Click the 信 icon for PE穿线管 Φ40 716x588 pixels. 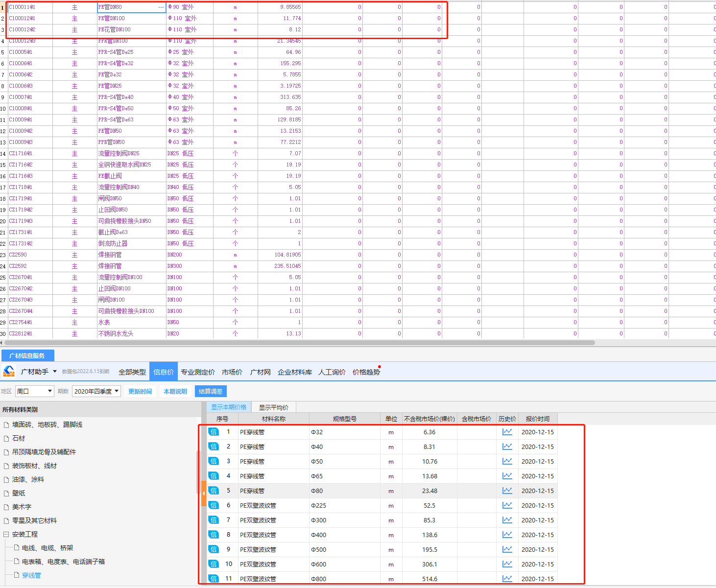[x=214, y=447]
